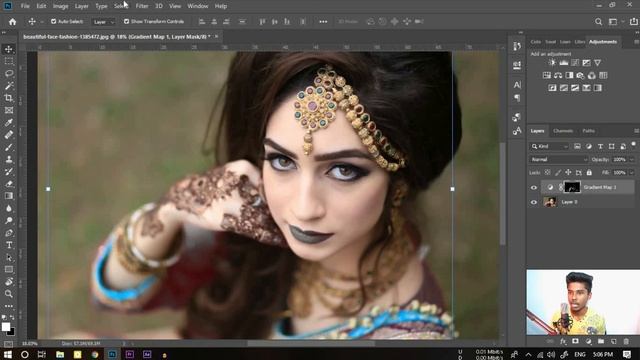This screenshot has width=640, height=360.
Task: Select the Eraser tool
Action: [x=9, y=184]
